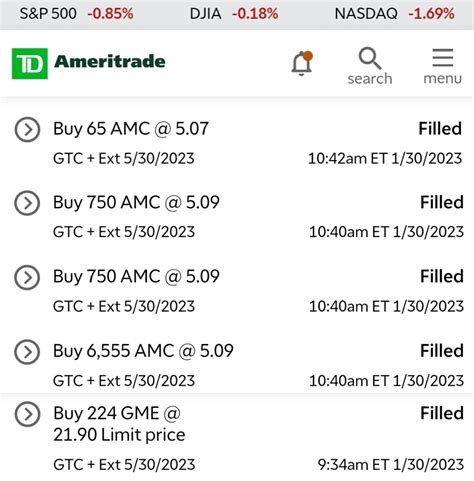Viewport: 474px width, 481px height.
Task: Open the hamburger menu icon
Action: coord(443,58)
